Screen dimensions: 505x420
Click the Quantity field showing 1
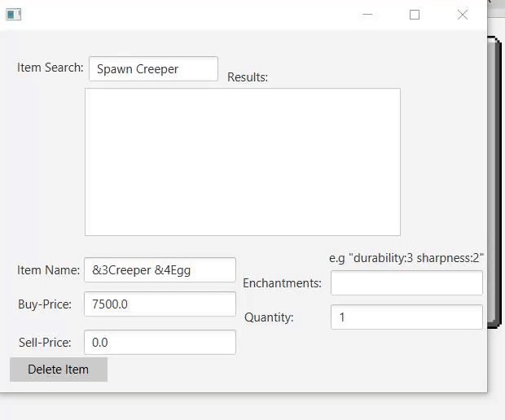pyautogui.click(x=406, y=317)
